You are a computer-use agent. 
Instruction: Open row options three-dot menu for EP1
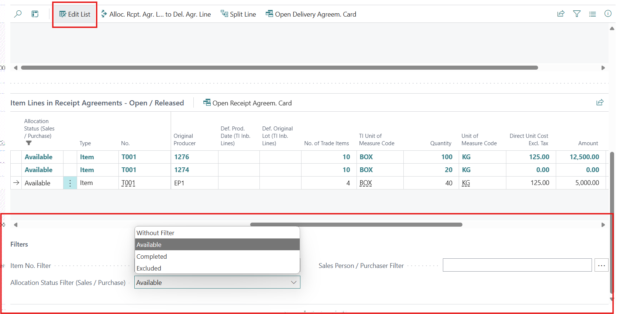point(70,183)
